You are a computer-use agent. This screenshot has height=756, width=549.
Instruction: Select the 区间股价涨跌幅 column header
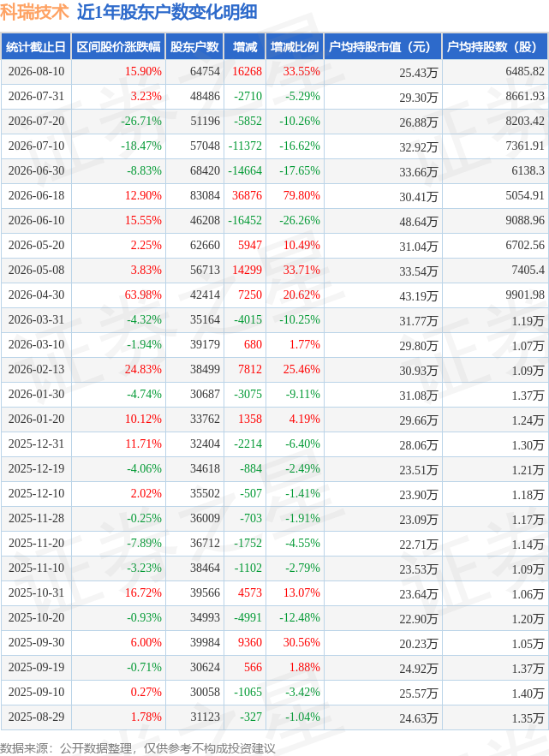(118, 47)
